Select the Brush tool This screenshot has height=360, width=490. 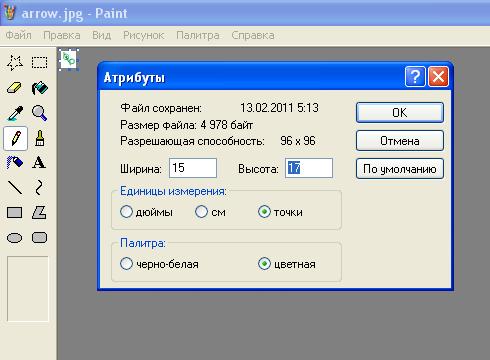coord(39,138)
